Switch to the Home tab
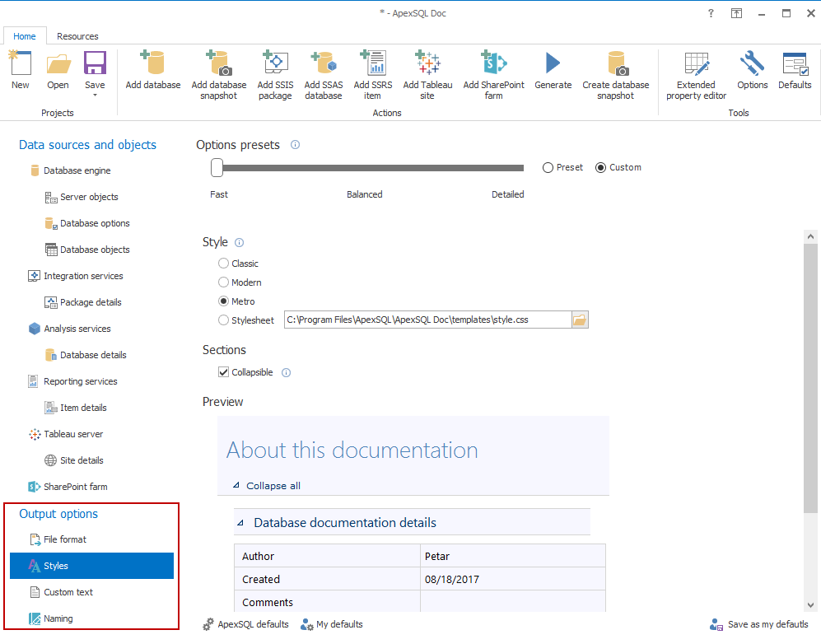Viewport: 821px width, 644px height. pyautogui.click(x=25, y=36)
